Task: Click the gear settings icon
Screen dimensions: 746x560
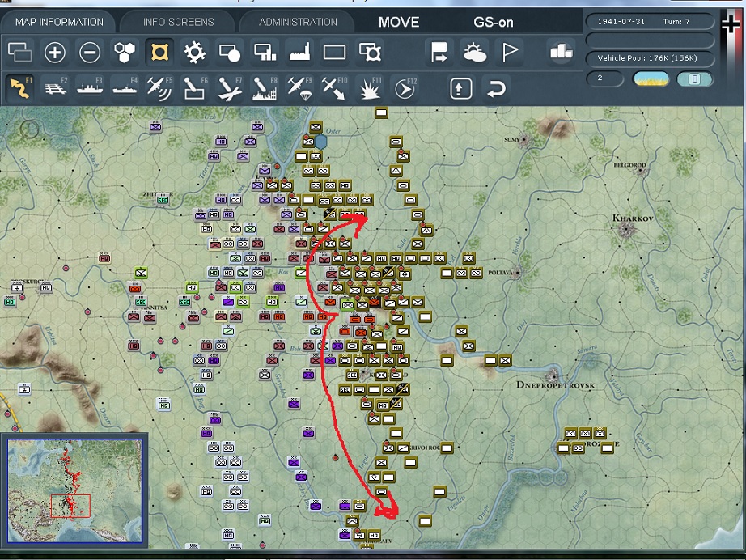Action: click(x=194, y=52)
